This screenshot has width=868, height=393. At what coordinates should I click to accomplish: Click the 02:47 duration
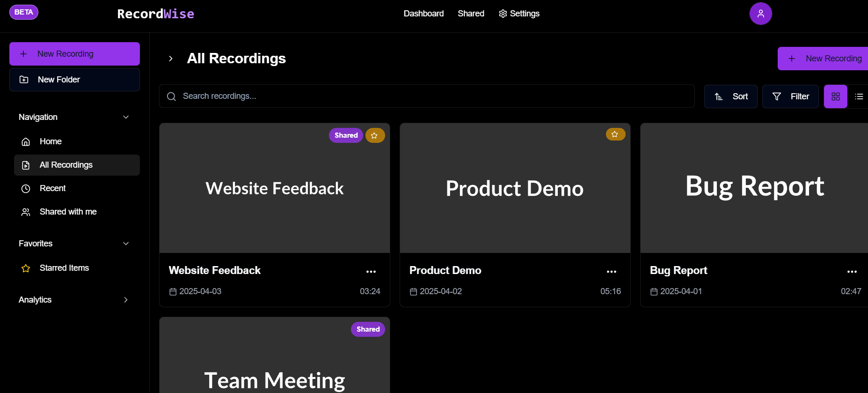851,291
